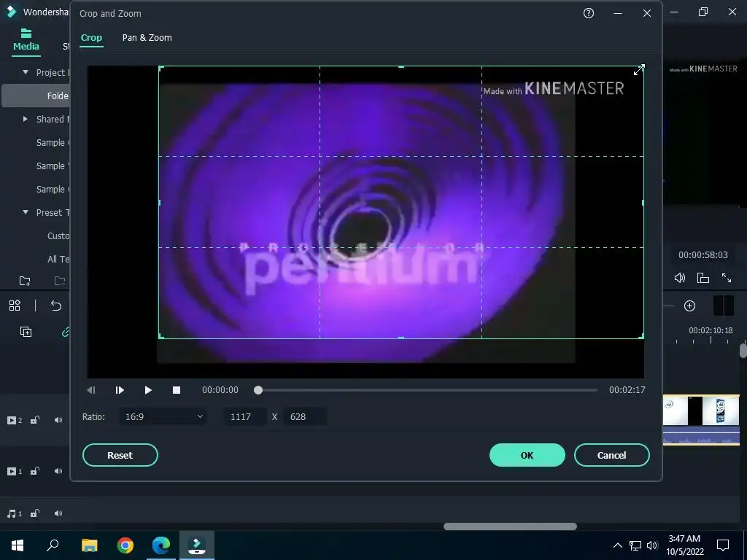Select the All Templates tree item
Viewport: 747px width, 560px height.
58,259
